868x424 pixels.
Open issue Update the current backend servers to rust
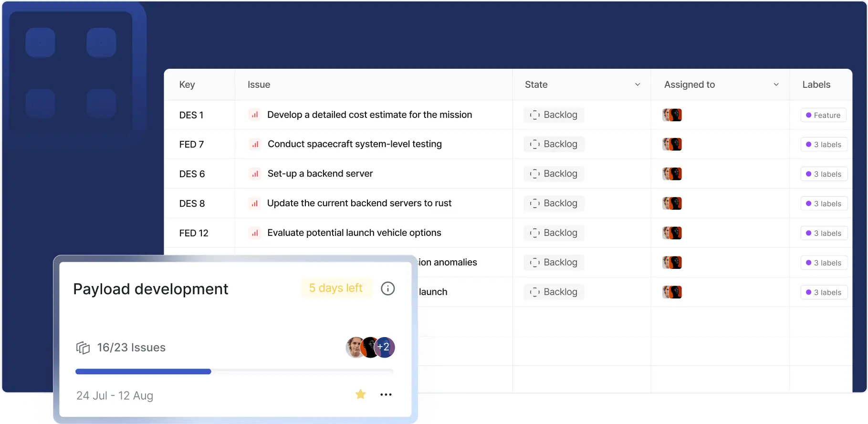tap(359, 203)
